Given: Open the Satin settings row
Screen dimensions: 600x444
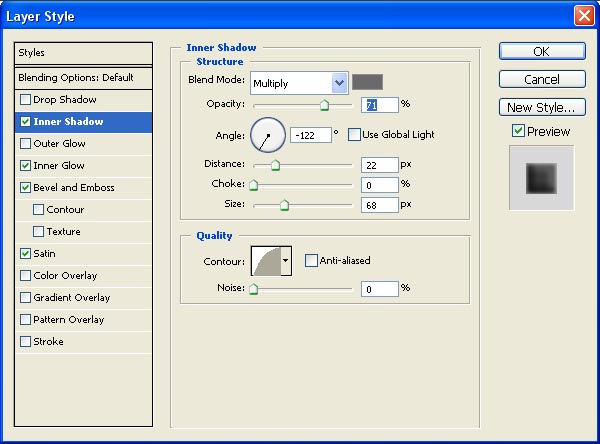Looking at the screenshot, I should [x=83, y=254].
